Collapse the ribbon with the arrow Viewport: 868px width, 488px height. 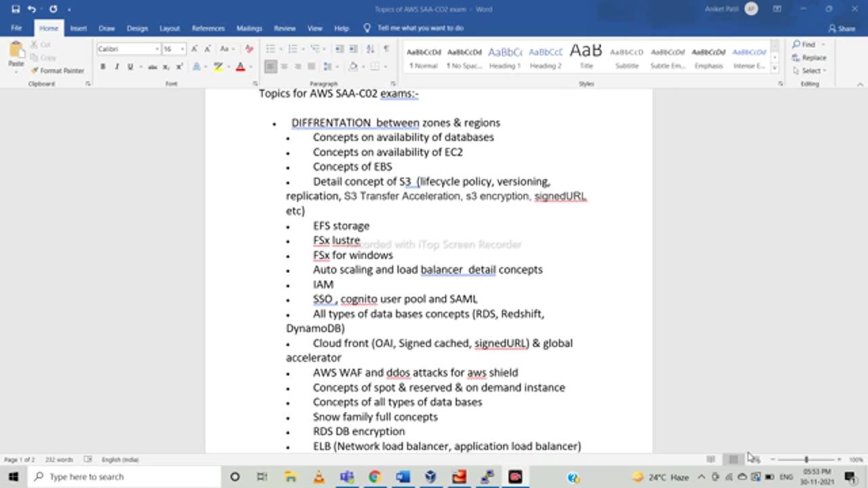(x=860, y=83)
